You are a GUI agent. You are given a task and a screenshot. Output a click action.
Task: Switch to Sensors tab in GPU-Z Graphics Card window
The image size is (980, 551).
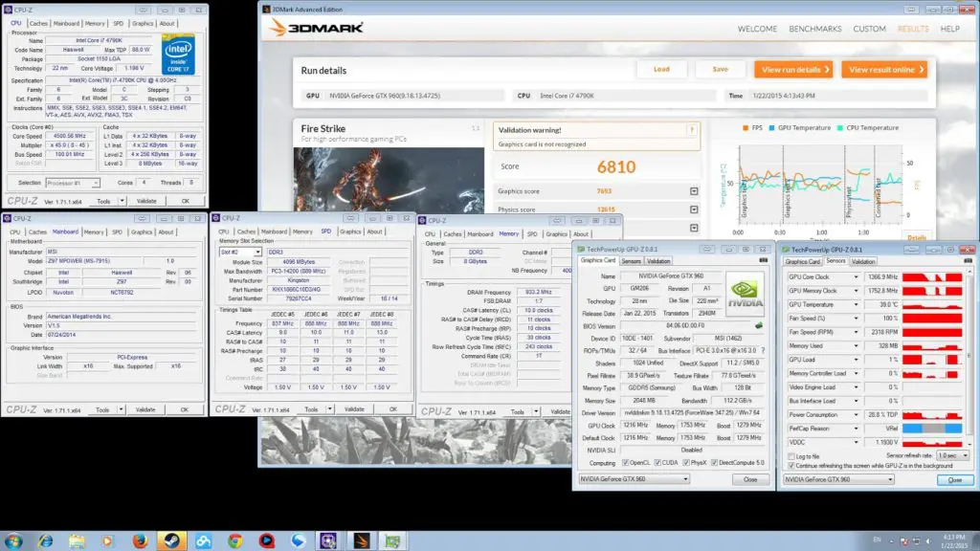[632, 261]
